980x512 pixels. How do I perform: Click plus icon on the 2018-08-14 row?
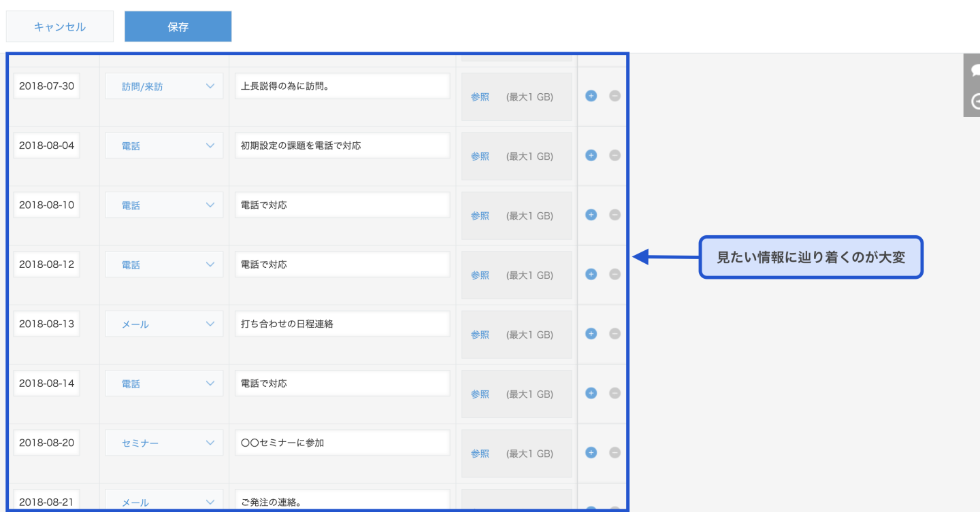click(x=591, y=393)
